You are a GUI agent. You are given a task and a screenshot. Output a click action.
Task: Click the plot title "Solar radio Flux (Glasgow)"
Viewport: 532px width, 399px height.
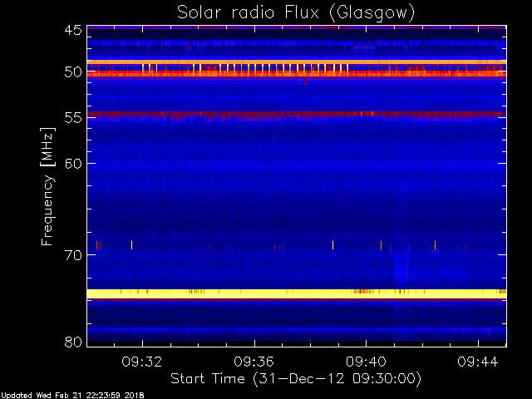[296, 13]
